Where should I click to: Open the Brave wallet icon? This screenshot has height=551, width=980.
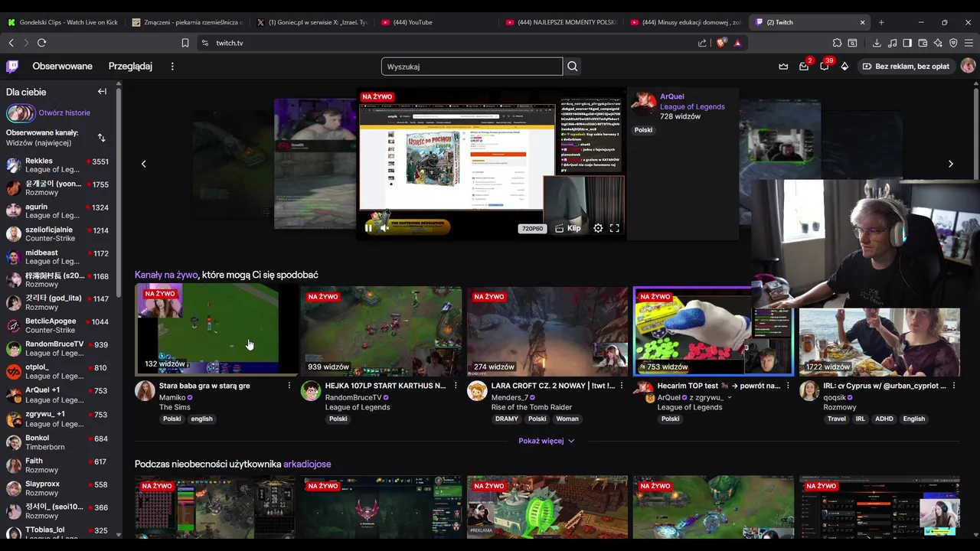(x=923, y=43)
